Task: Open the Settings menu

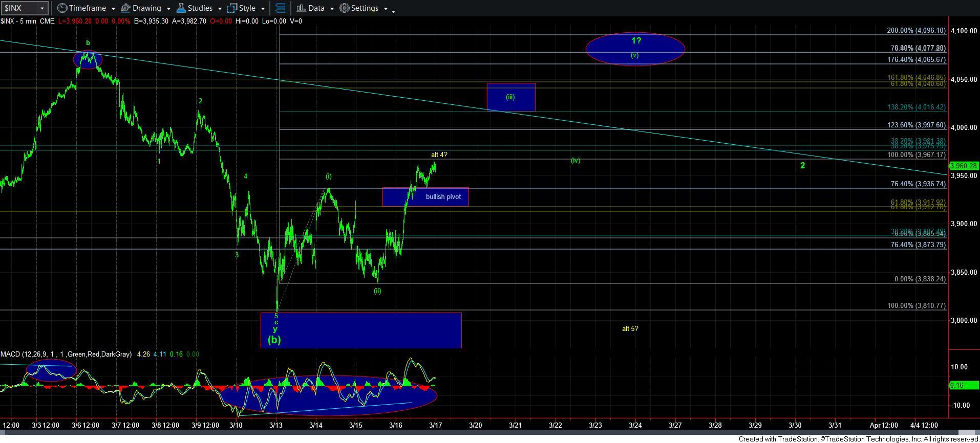Action: [364, 8]
